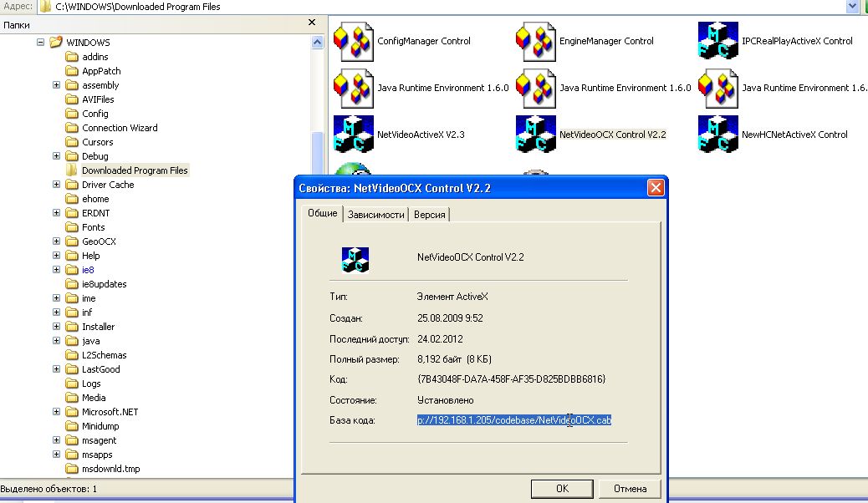Click the address bar path field
The image size is (868, 503).
(x=443, y=7)
